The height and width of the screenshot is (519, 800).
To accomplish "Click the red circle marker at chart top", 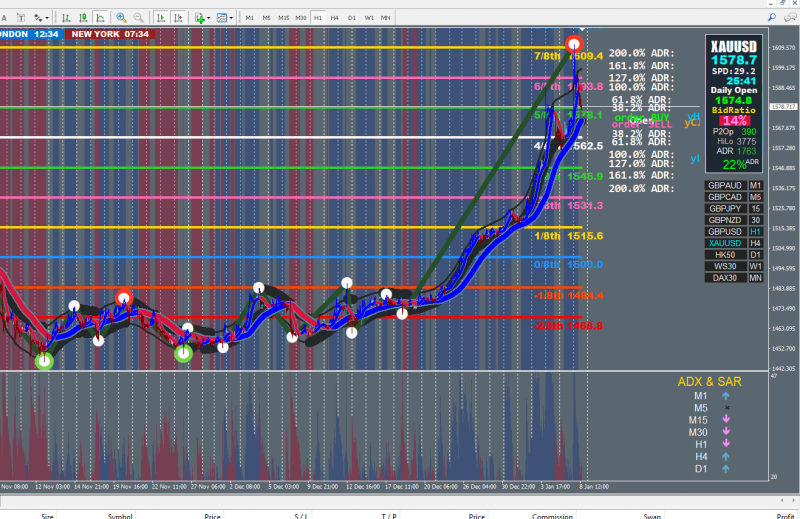I will (574, 44).
